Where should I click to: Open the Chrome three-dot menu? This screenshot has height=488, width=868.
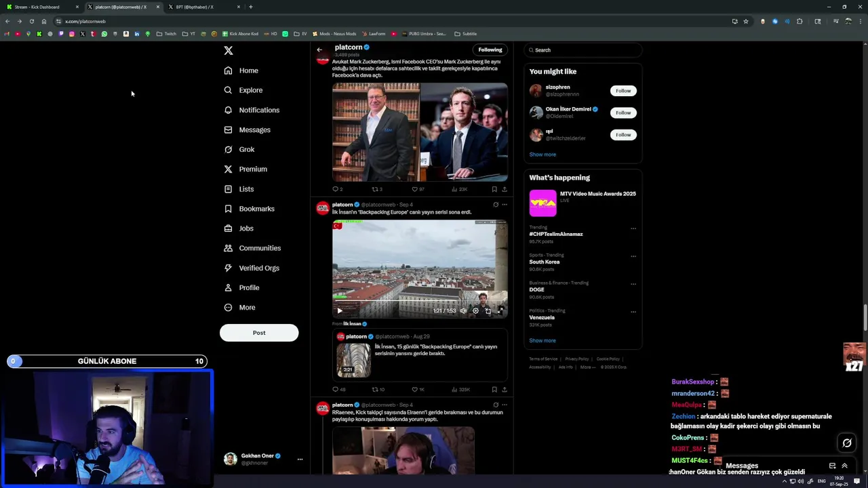click(x=860, y=21)
